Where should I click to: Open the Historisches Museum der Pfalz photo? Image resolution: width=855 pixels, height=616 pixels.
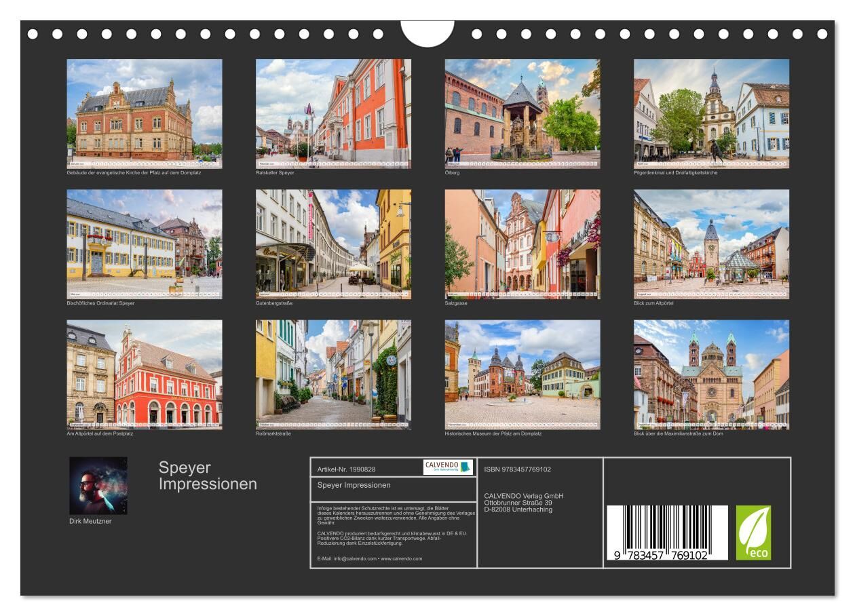point(522,374)
